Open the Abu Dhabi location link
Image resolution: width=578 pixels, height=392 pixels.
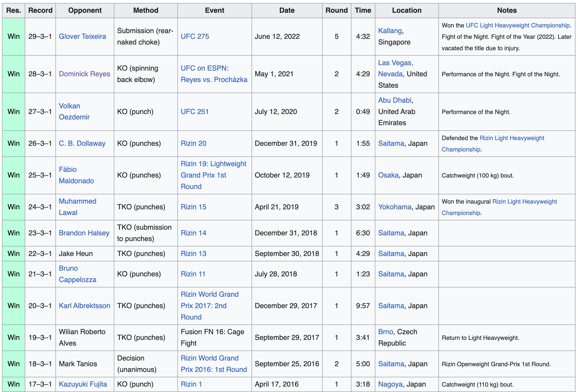[395, 100]
